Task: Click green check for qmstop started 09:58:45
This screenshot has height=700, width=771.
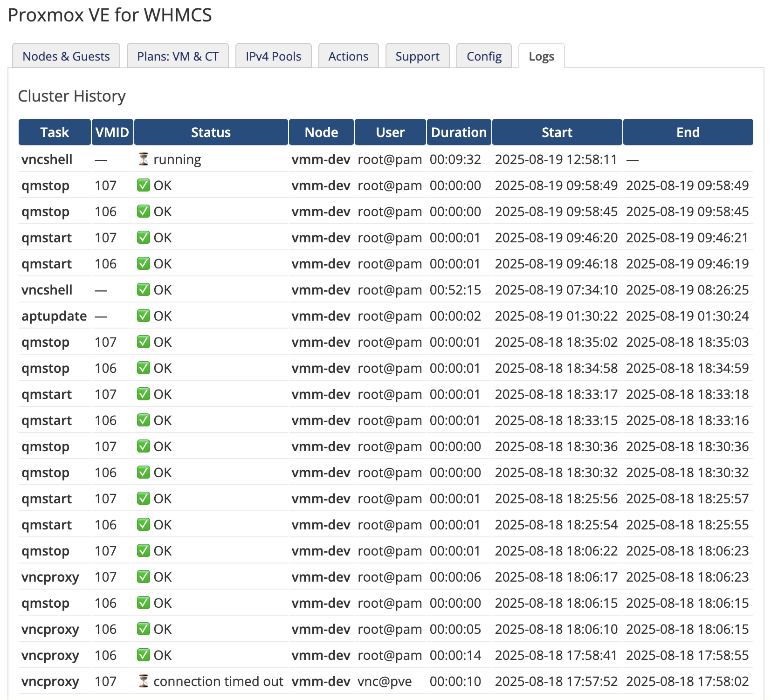Action: pyautogui.click(x=144, y=212)
